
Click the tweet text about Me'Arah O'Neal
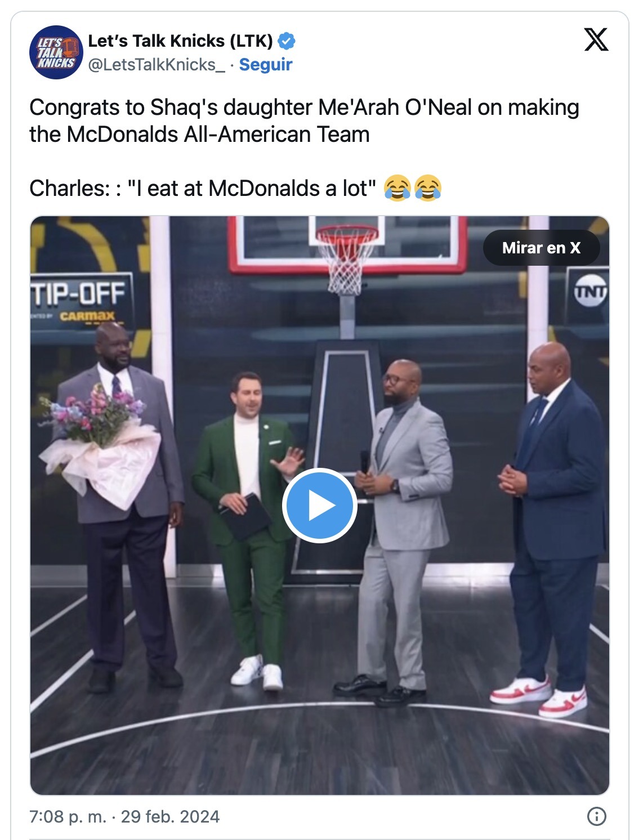point(304,121)
